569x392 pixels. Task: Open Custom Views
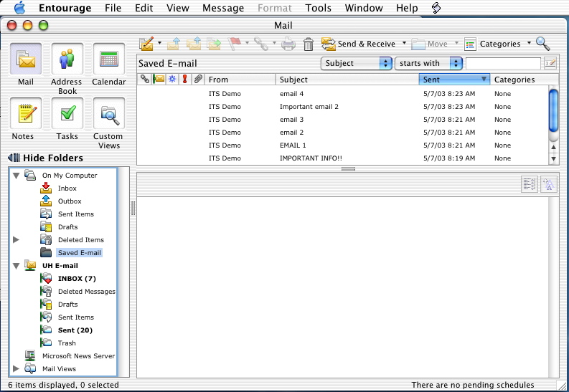tap(109, 113)
